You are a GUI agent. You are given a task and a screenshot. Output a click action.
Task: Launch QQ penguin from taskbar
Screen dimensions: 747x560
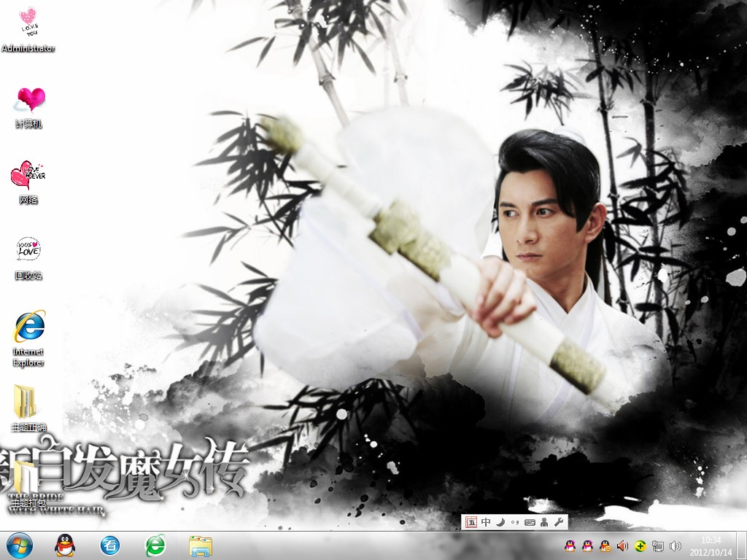pyautogui.click(x=65, y=545)
